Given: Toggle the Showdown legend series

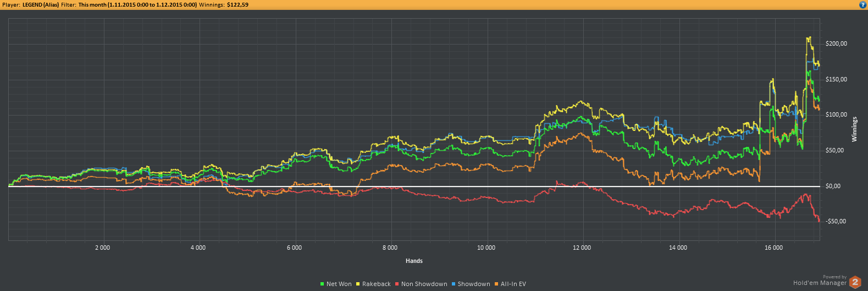Looking at the screenshot, I should [x=471, y=284].
